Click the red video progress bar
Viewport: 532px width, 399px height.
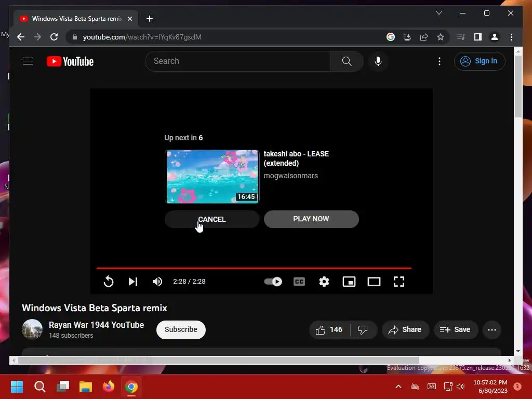[x=254, y=268]
